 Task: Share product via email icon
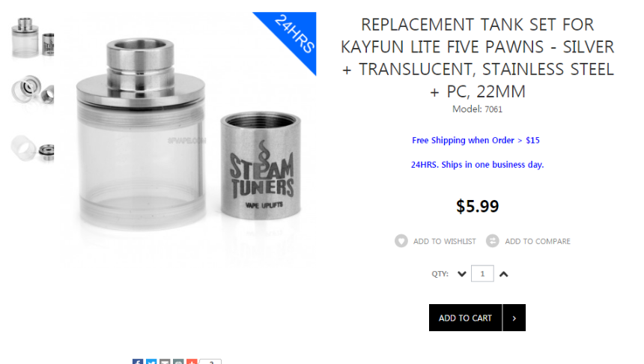click(165, 362)
